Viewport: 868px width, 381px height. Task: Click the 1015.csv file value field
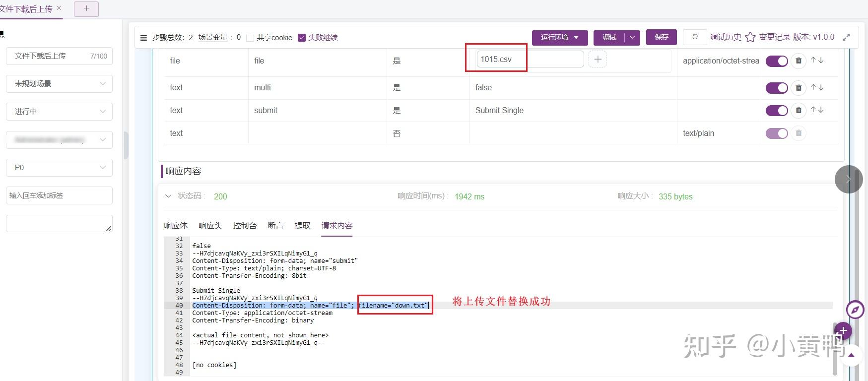(530, 59)
